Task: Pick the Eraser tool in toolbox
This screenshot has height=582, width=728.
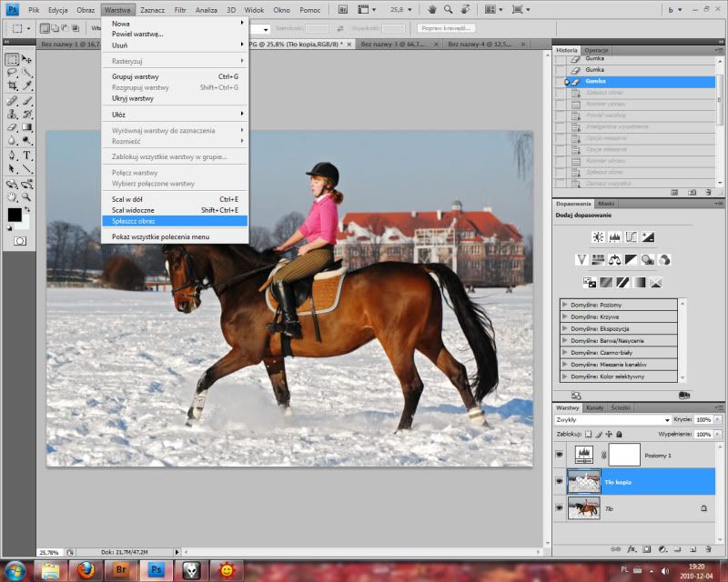Action: pyautogui.click(x=13, y=127)
